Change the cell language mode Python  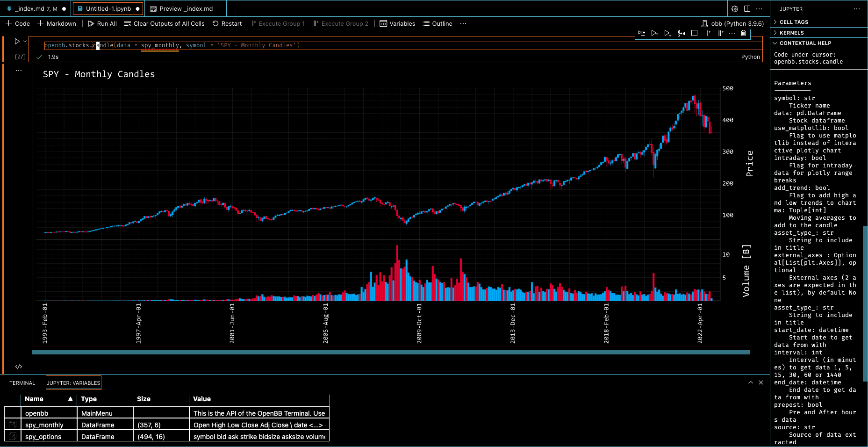click(750, 57)
